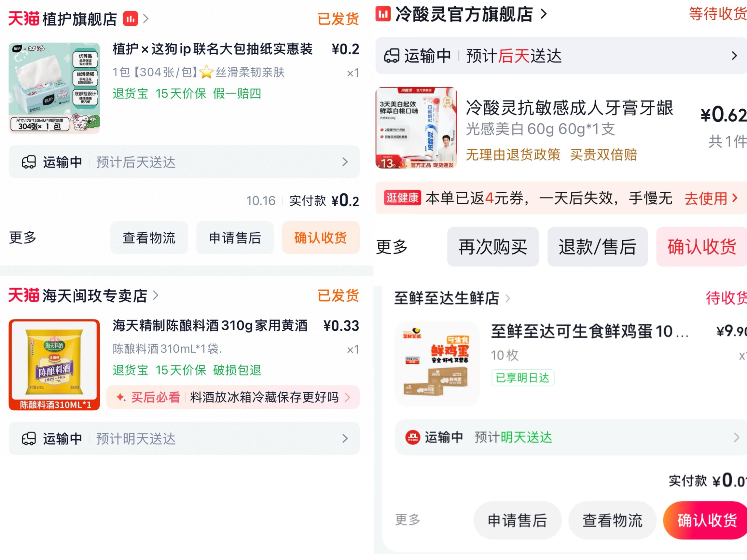Tap 假一赔四 guarantee label
This screenshot has width=747, height=560.
(237, 93)
